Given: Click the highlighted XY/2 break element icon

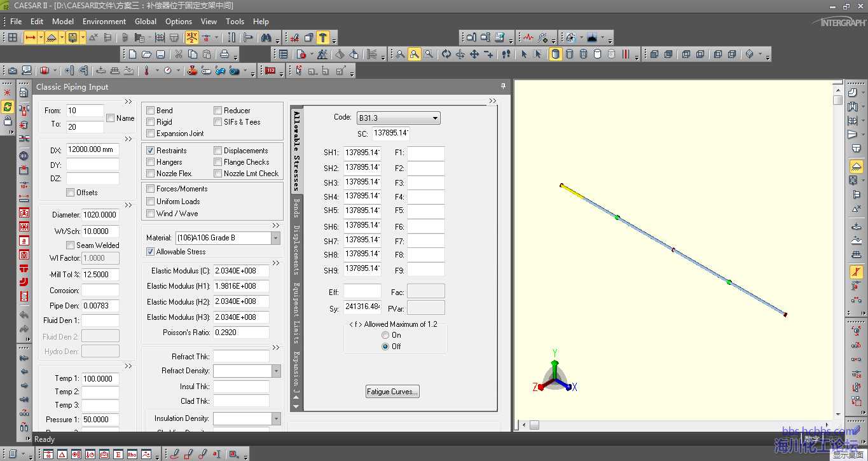Looking at the screenshot, I should 192,38.
